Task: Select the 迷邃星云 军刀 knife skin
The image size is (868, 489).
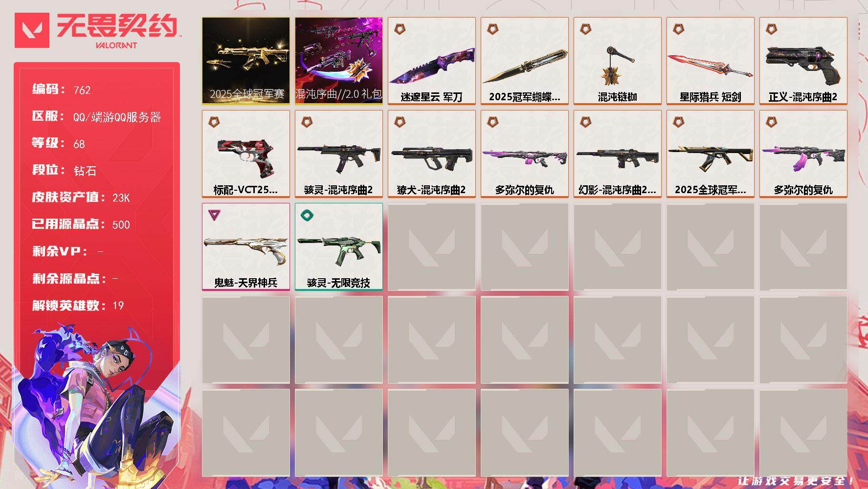Action: [432, 61]
